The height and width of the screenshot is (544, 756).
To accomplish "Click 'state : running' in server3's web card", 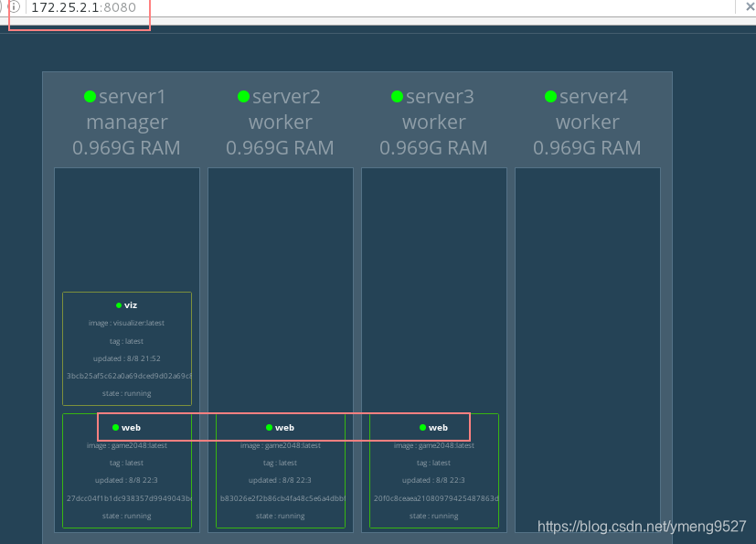I will [434, 516].
